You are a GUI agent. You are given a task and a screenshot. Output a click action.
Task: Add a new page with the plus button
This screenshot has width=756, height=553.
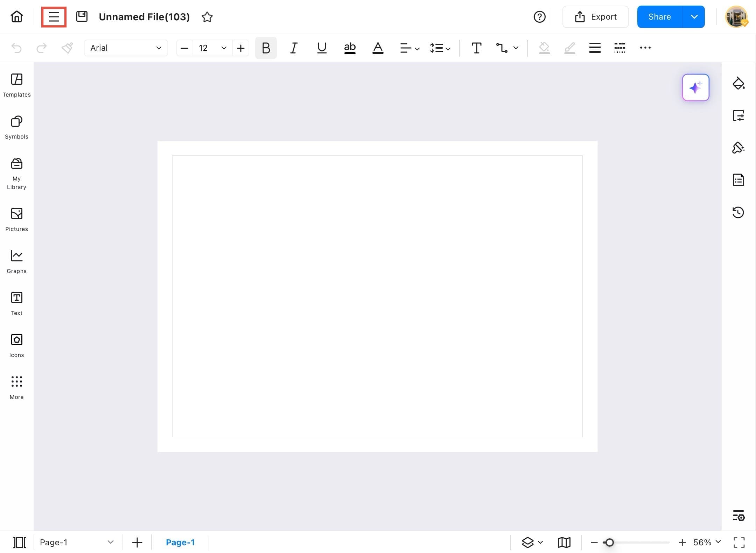pyautogui.click(x=137, y=542)
